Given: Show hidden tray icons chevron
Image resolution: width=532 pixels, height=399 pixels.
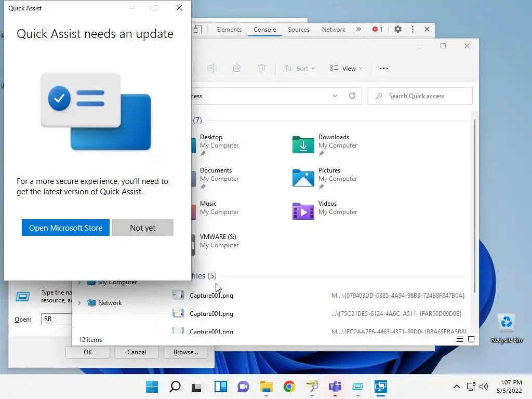Looking at the screenshot, I should click(x=457, y=387).
